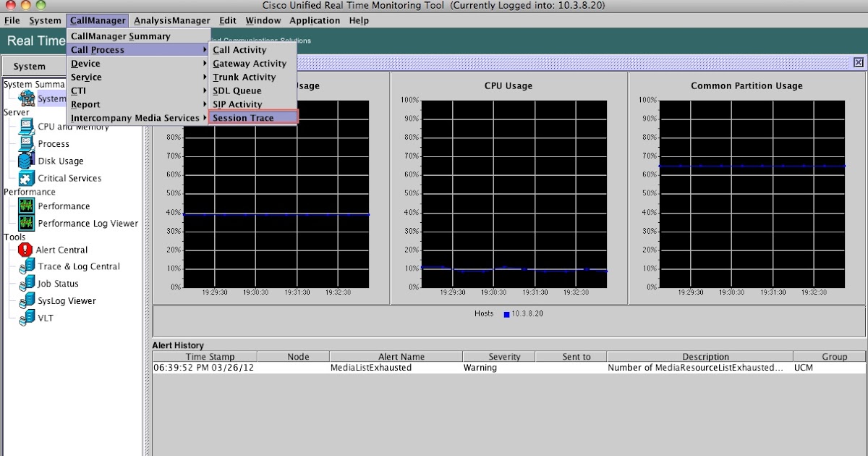Open the VLT tool icon
The width and height of the screenshot is (868, 456).
tap(26, 318)
